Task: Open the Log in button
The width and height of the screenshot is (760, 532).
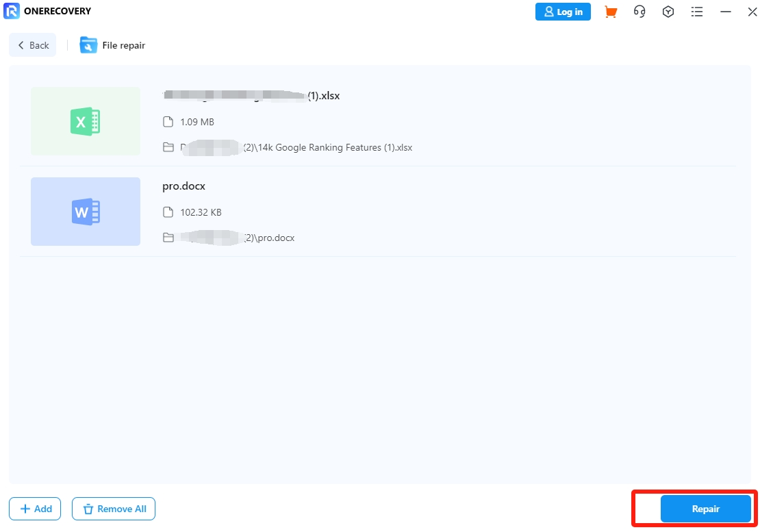Action: [x=563, y=12]
